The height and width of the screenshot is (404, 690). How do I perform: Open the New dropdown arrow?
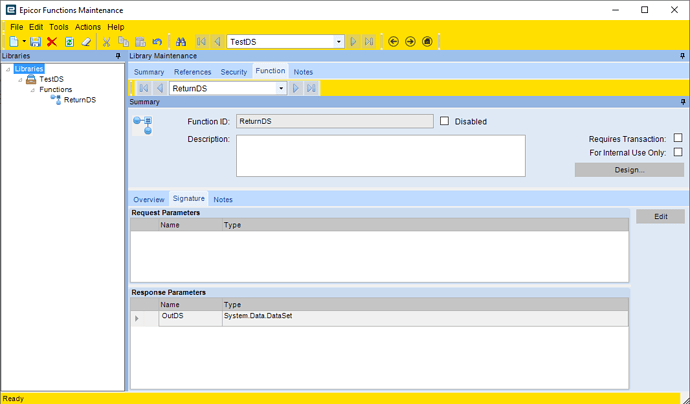click(24, 42)
